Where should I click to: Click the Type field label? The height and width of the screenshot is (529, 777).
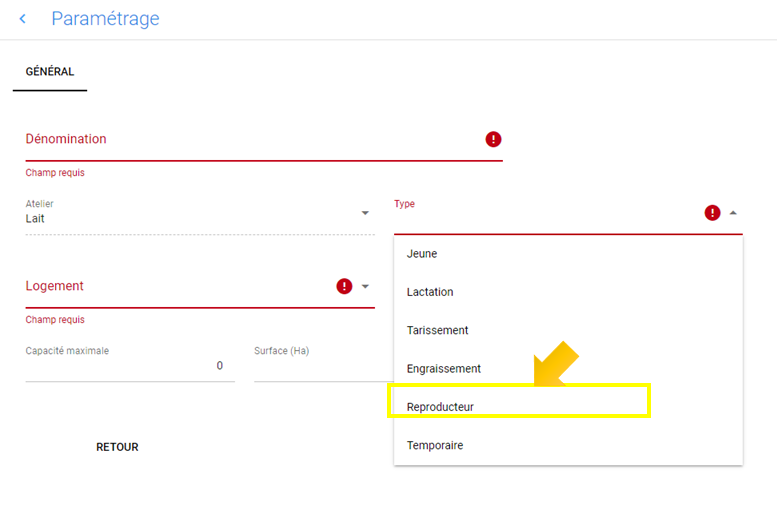tap(404, 204)
